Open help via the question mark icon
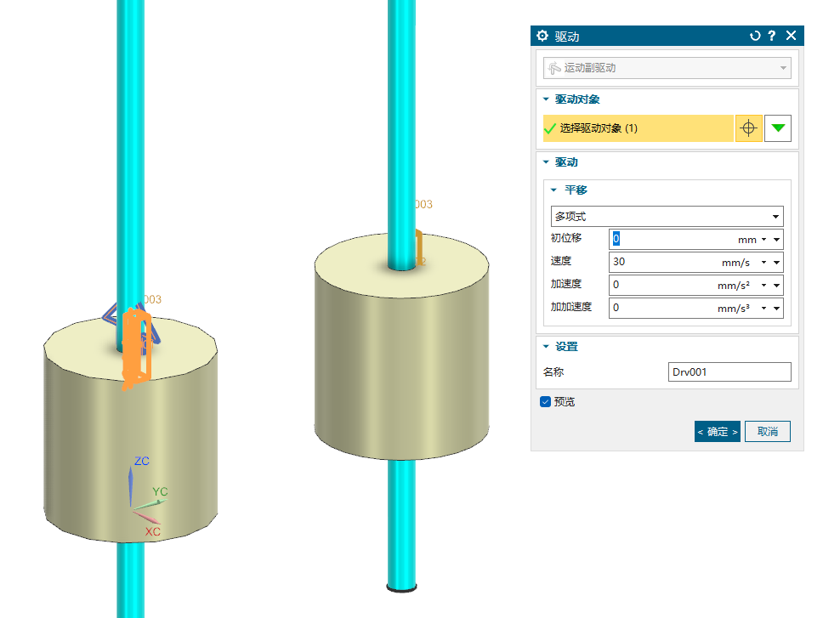This screenshot has height=618, width=840. point(772,36)
